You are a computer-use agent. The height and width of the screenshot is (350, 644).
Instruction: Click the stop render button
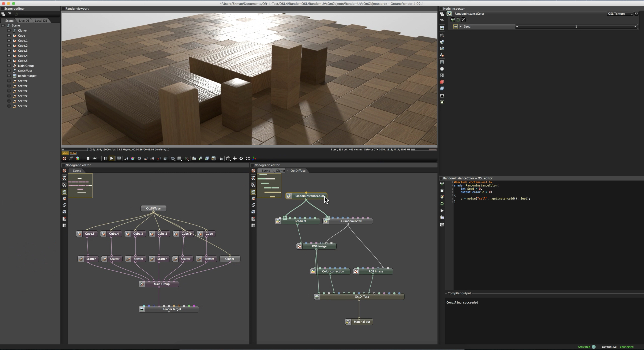point(88,159)
